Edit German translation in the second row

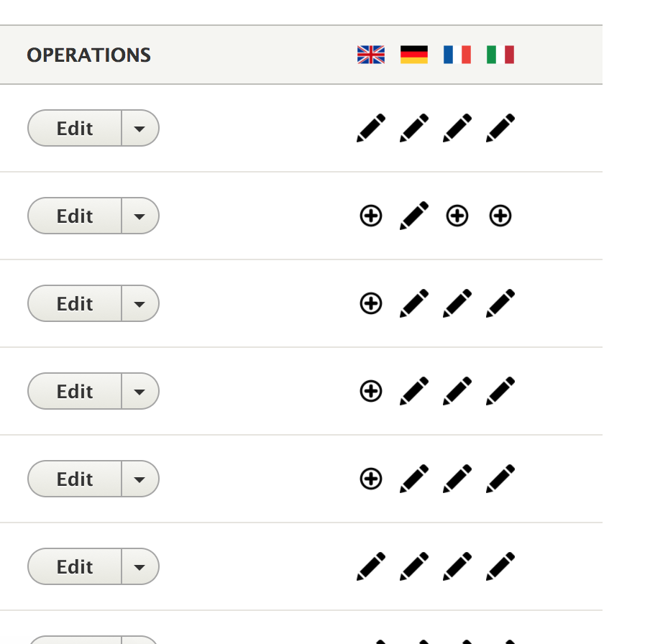click(414, 216)
